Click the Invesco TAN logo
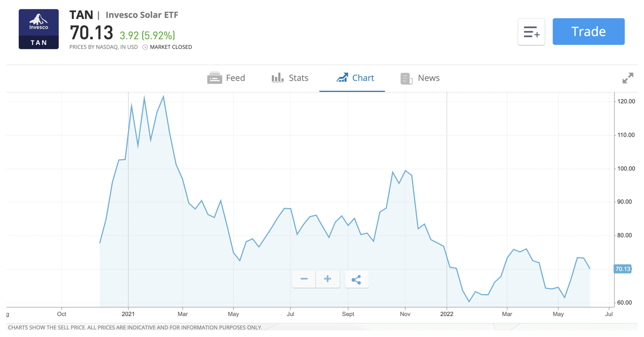 pyautogui.click(x=39, y=29)
